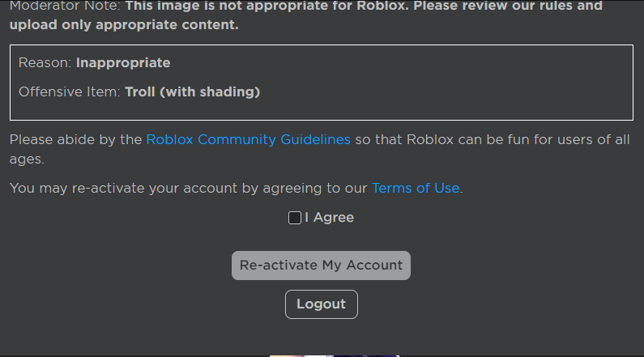Click the 'upload only appropriate content.' line
This screenshot has width=644, height=357.
click(x=124, y=24)
